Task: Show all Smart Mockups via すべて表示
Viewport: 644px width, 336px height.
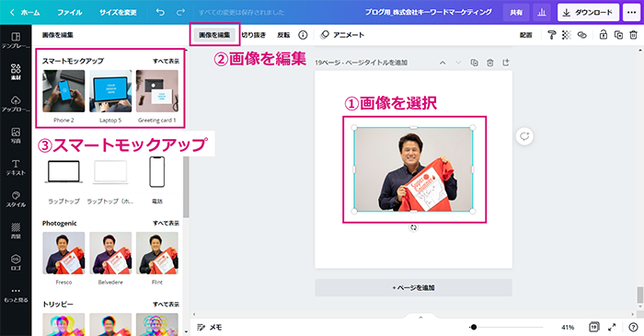Action: 166,61
